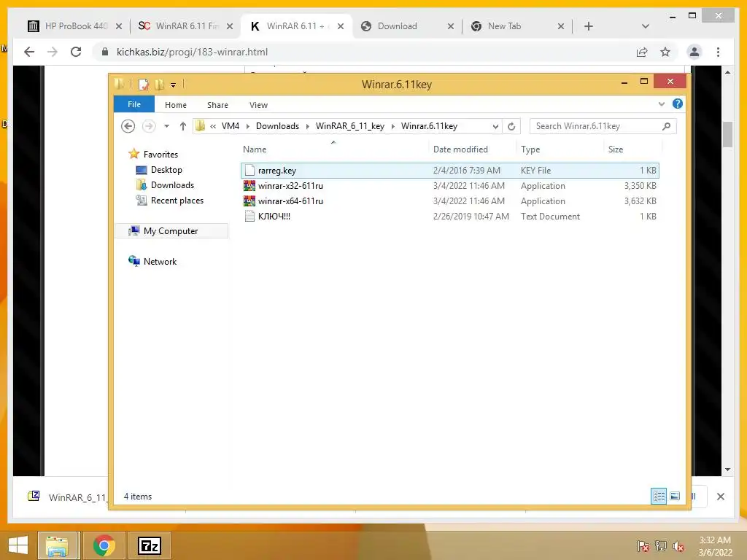The width and height of the screenshot is (747, 560).
Task: Select the КЛЮЧ!!! text document
Action: coord(449,216)
